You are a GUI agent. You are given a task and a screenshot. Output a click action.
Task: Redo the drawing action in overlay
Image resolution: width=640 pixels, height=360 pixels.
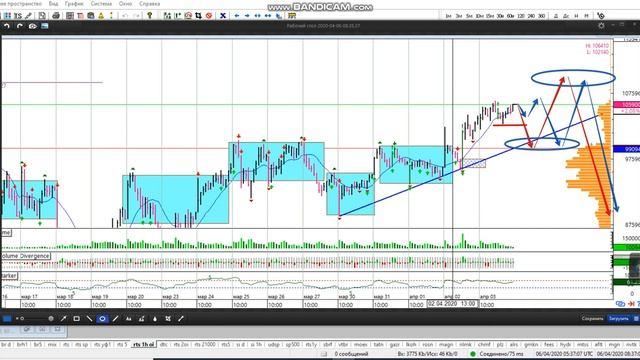click(20, 26)
